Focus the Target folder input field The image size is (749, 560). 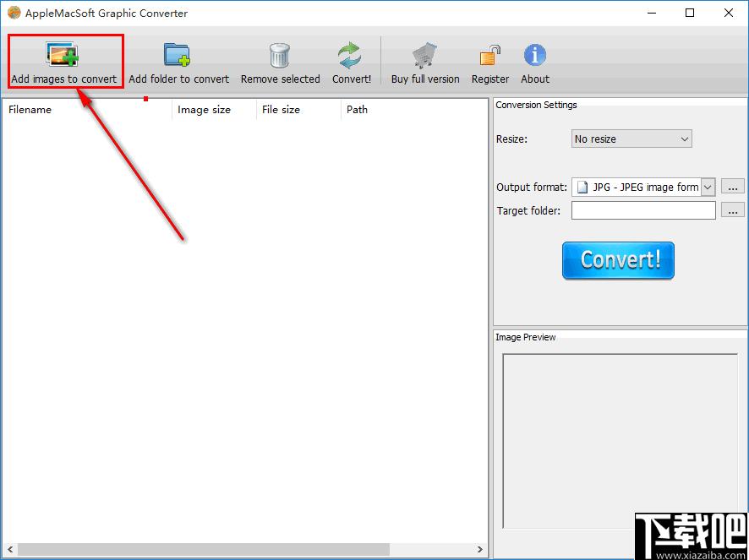click(x=643, y=210)
